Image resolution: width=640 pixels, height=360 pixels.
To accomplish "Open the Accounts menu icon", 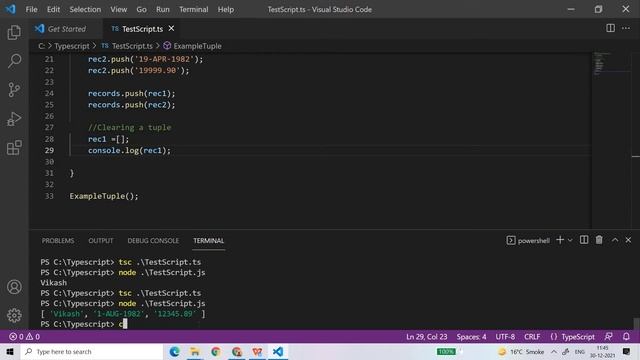I will (x=14, y=287).
